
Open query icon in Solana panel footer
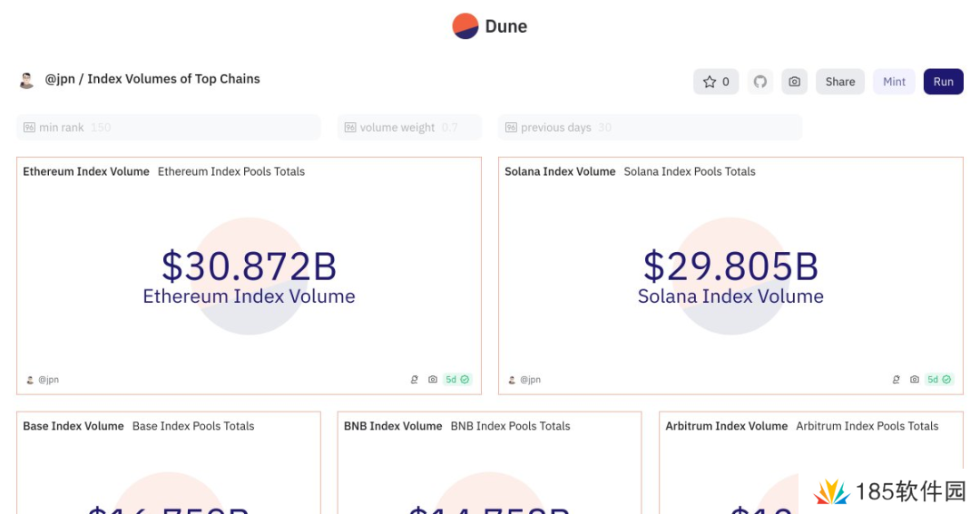click(897, 380)
